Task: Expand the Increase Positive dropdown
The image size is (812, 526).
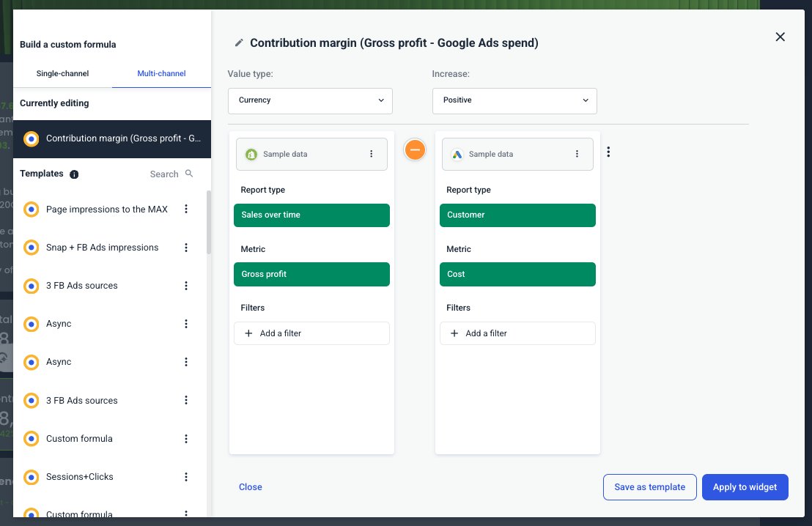Action: 514,100
